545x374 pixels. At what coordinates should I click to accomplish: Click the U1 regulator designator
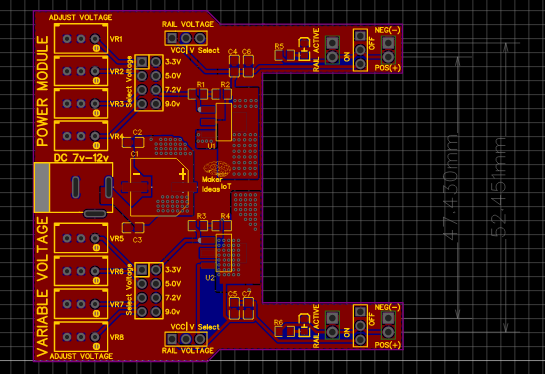point(211,145)
